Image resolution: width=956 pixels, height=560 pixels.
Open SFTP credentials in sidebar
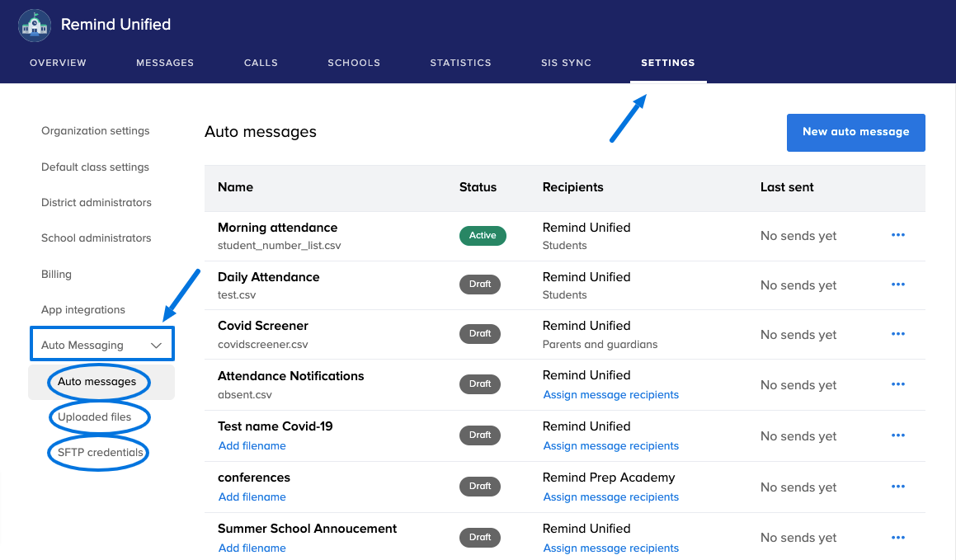tap(100, 453)
